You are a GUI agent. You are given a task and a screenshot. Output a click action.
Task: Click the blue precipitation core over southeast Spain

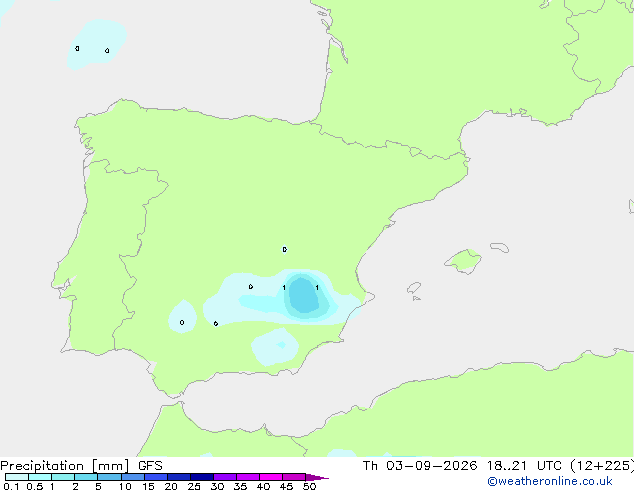(304, 295)
